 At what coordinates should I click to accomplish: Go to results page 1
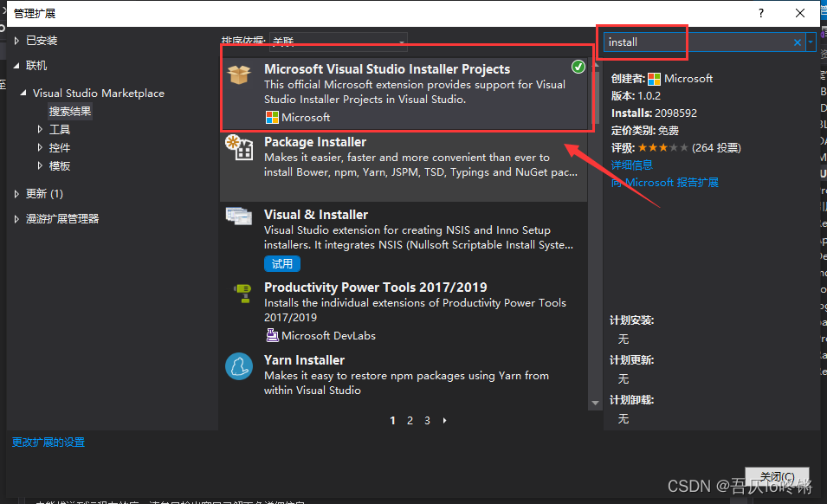(392, 421)
